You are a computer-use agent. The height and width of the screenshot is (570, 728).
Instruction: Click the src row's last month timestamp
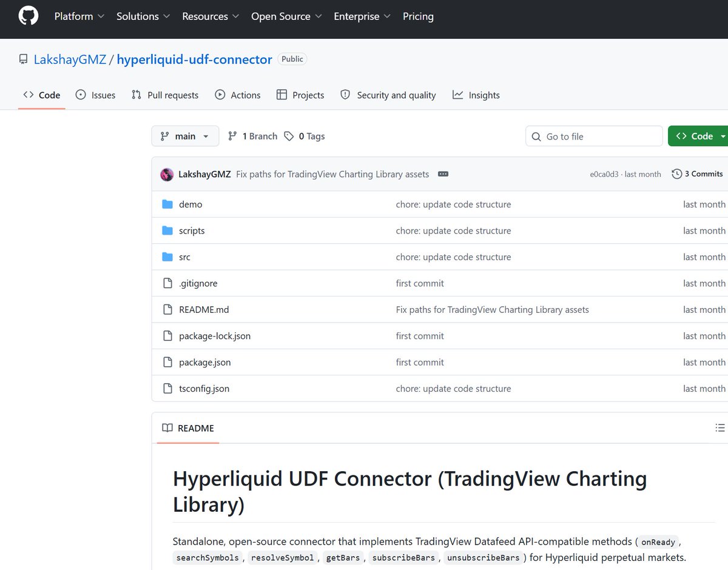pos(704,257)
